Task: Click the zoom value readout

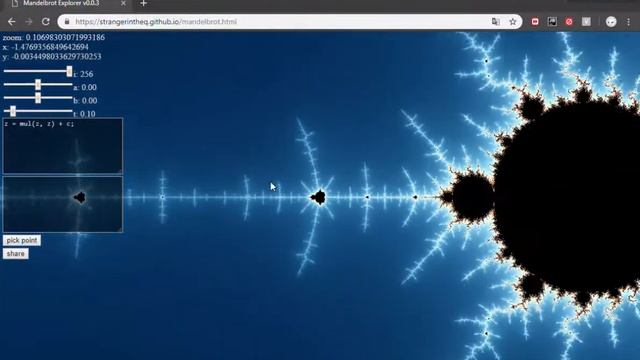Action: 53,38
